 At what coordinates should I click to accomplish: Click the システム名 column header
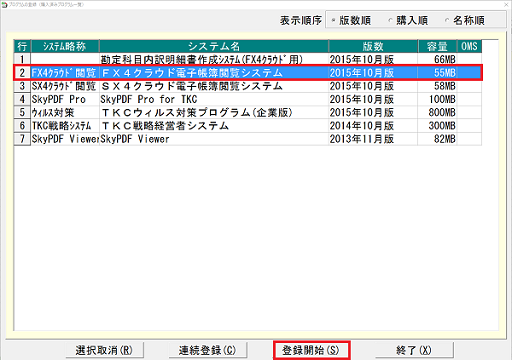pos(214,46)
